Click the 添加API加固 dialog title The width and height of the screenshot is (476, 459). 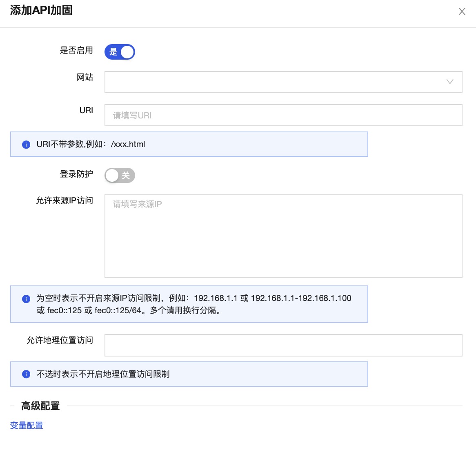tap(41, 10)
